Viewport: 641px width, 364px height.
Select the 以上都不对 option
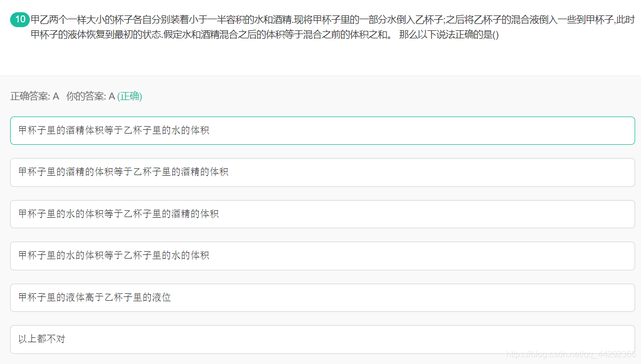322,339
